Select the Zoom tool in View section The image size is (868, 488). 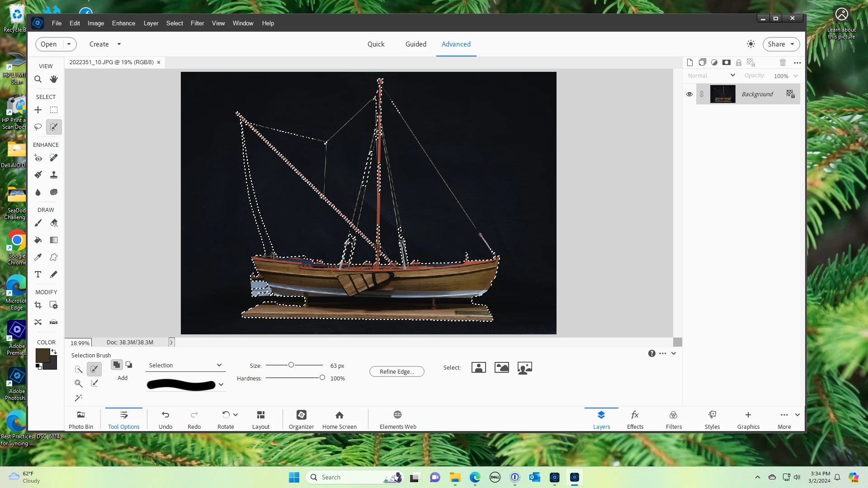click(38, 80)
